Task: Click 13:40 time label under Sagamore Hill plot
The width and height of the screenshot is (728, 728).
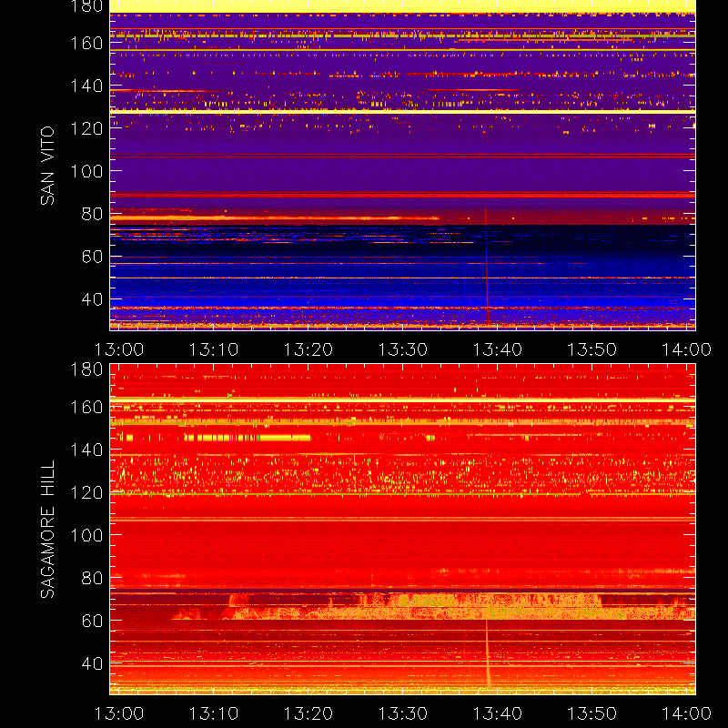Action: pyautogui.click(x=497, y=713)
